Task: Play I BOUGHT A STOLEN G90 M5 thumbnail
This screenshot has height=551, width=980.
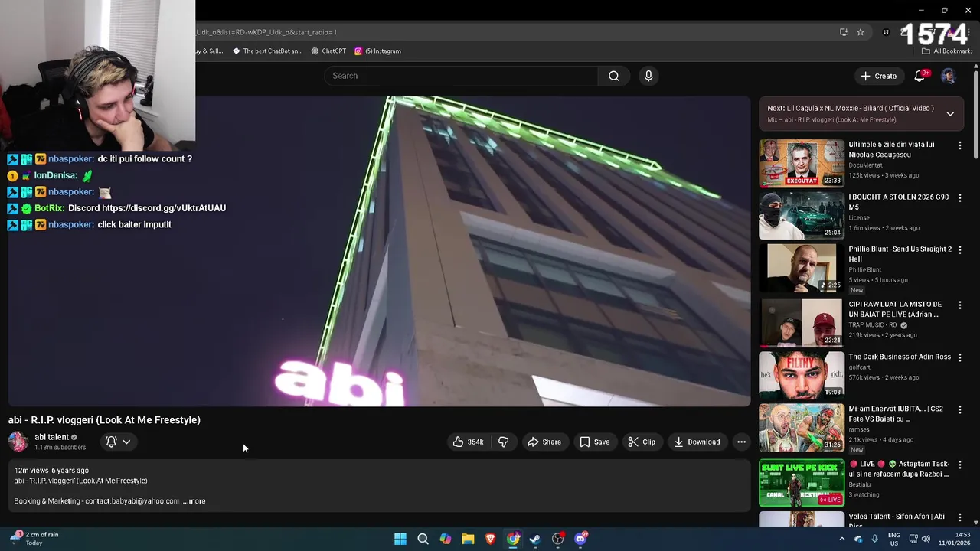Action: tap(802, 215)
